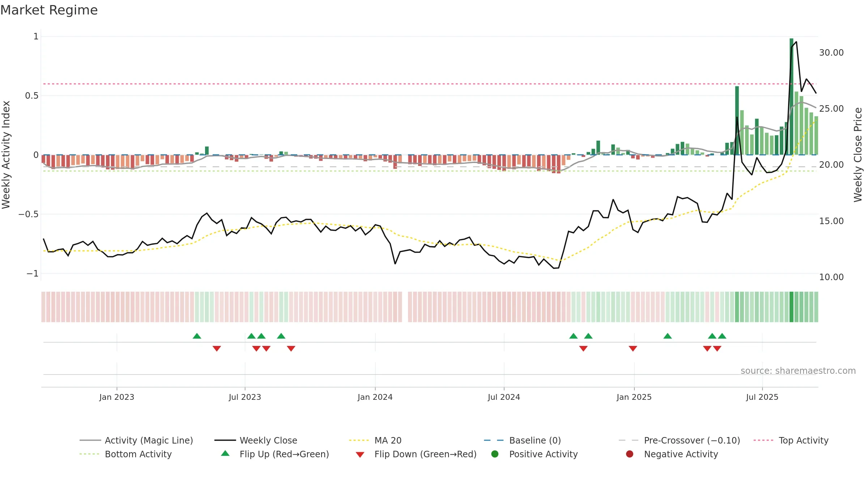The width and height of the screenshot is (868, 488).
Task: Click the Jan 2025 axis label
Action: pyautogui.click(x=634, y=397)
